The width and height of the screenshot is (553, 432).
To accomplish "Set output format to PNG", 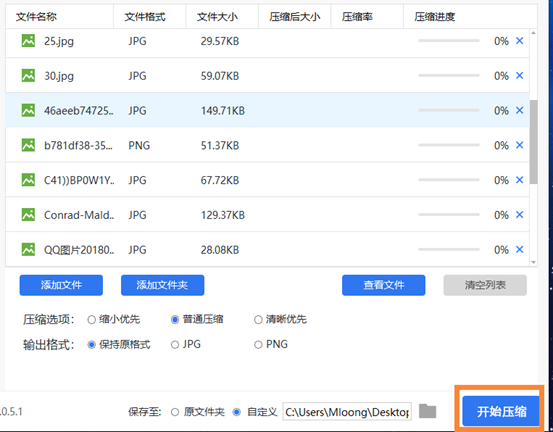I will coord(258,345).
